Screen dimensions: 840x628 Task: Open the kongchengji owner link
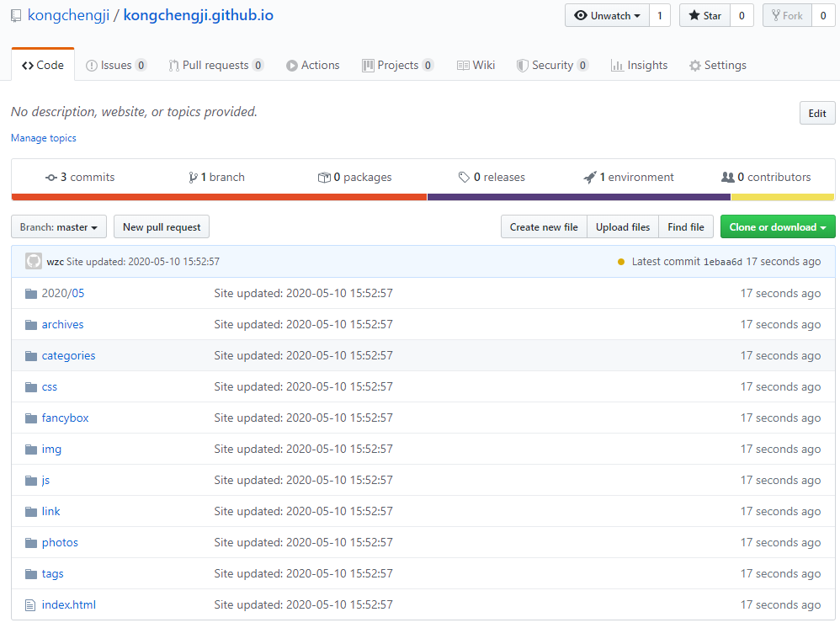[68, 15]
